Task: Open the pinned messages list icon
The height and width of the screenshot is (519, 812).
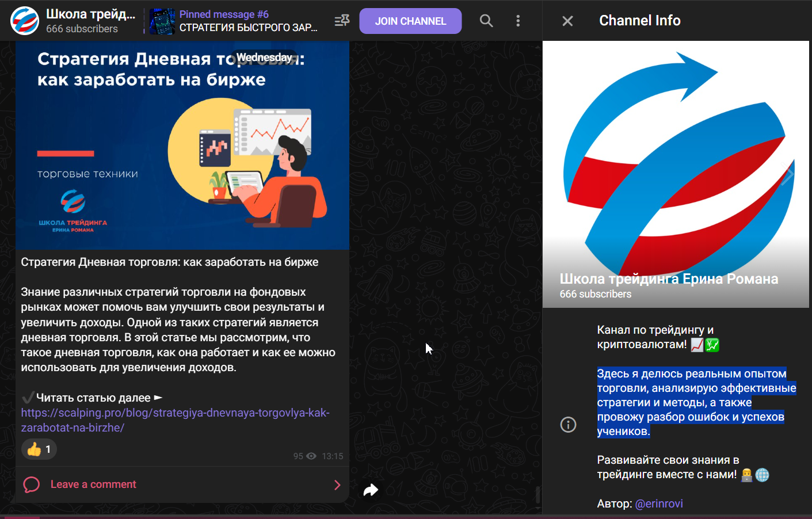Action: coord(342,21)
